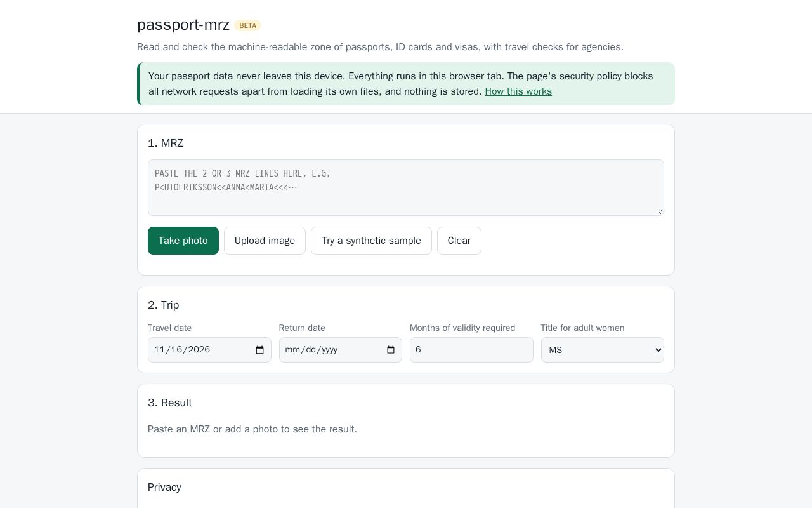
Task: Select the Months of validity required field
Action: [471, 350]
